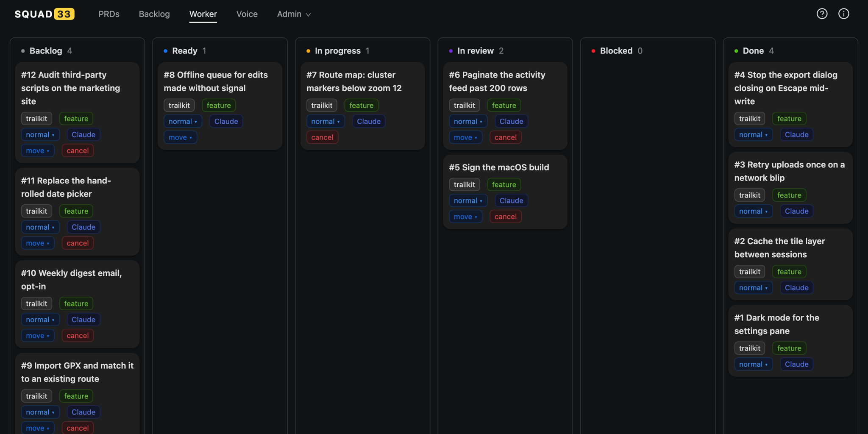The image size is (868, 434).
Task: Open card title "#12 Audit third-party scripts"
Action: (x=71, y=88)
